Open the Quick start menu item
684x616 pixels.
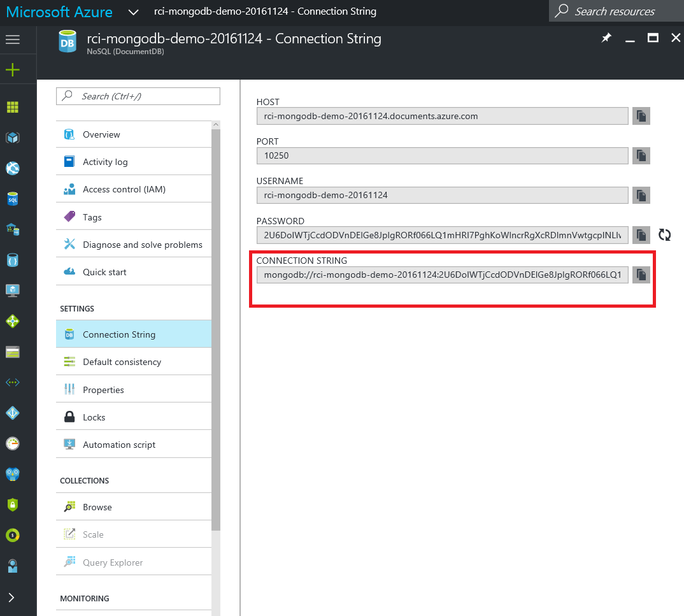[134, 272]
